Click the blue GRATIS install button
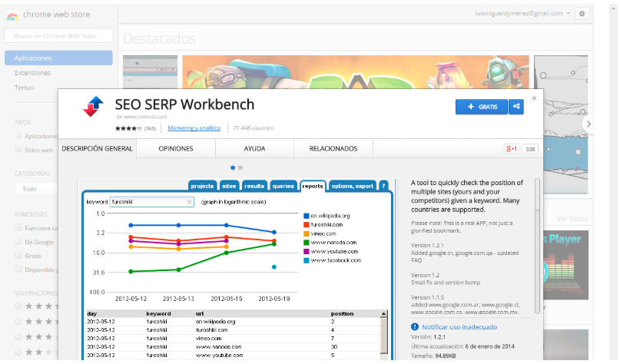Screen dimensions: 620x364 pyautogui.click(x=482, y=107)
